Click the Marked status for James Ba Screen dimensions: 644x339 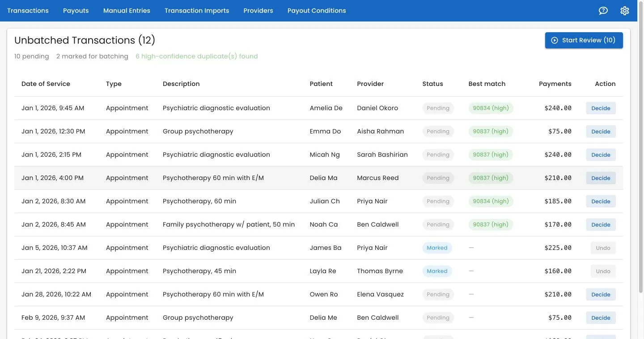437,248
